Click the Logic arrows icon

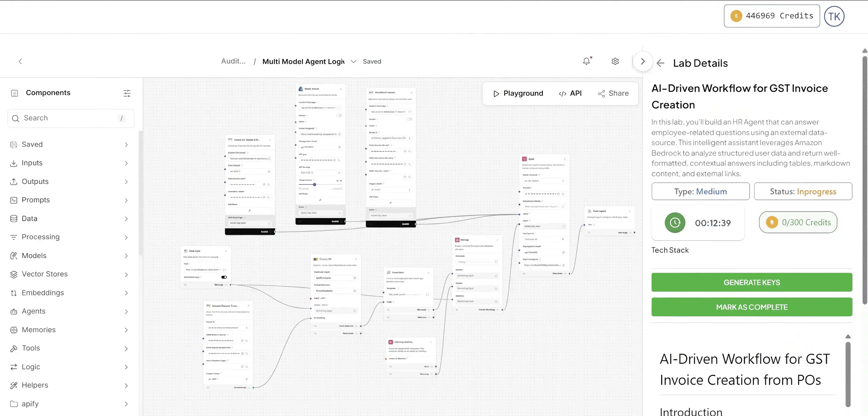(13, 367)
